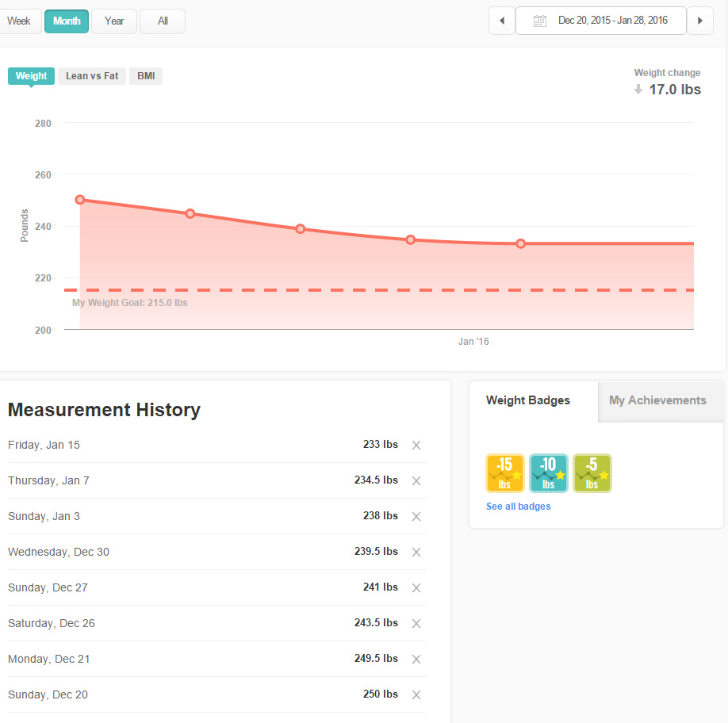Select the -15 lbs weight badge
The image size is (728, 723).
505,472
